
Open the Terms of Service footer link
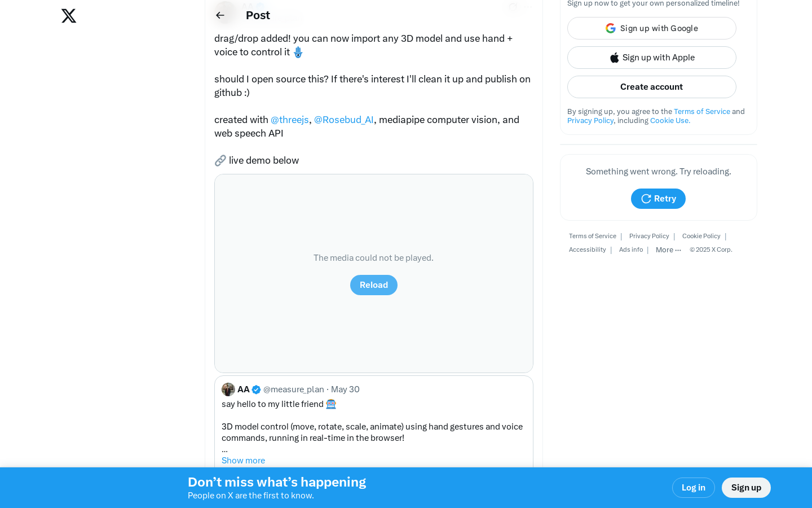tap(592, 237)
